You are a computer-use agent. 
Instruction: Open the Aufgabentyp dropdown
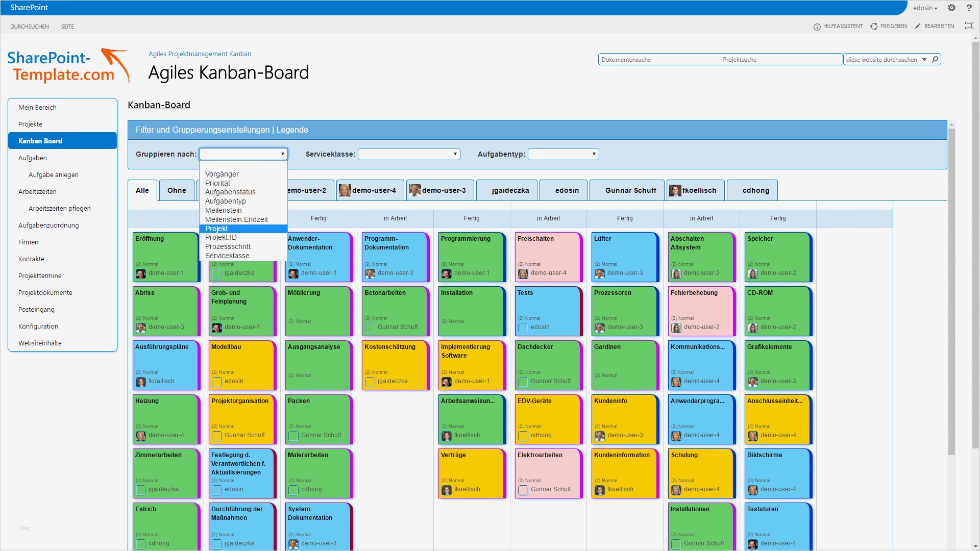click(563, 154)
